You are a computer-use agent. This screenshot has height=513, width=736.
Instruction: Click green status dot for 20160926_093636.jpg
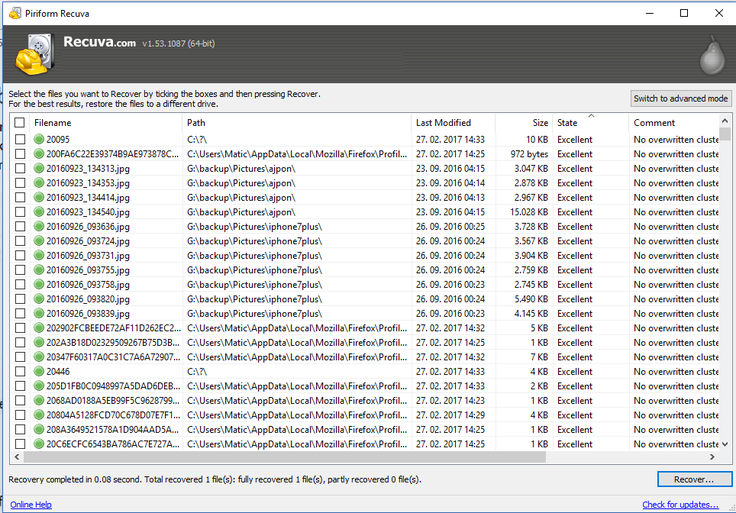point(39,226)
